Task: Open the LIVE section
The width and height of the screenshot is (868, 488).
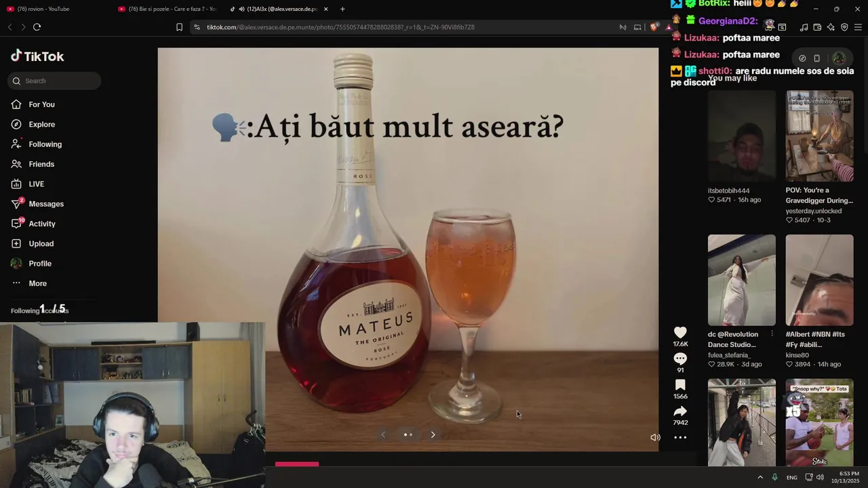Action: tap(36, 184)
